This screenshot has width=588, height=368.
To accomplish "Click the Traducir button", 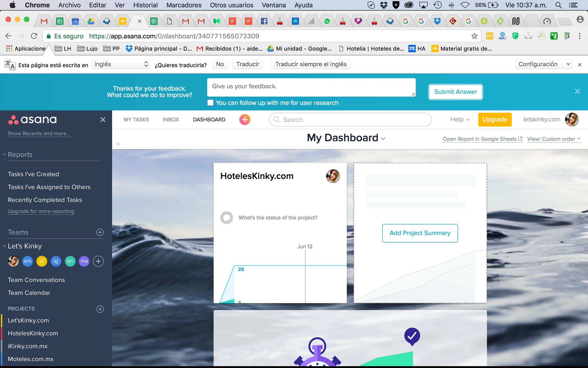I will [x=248, y=64].
